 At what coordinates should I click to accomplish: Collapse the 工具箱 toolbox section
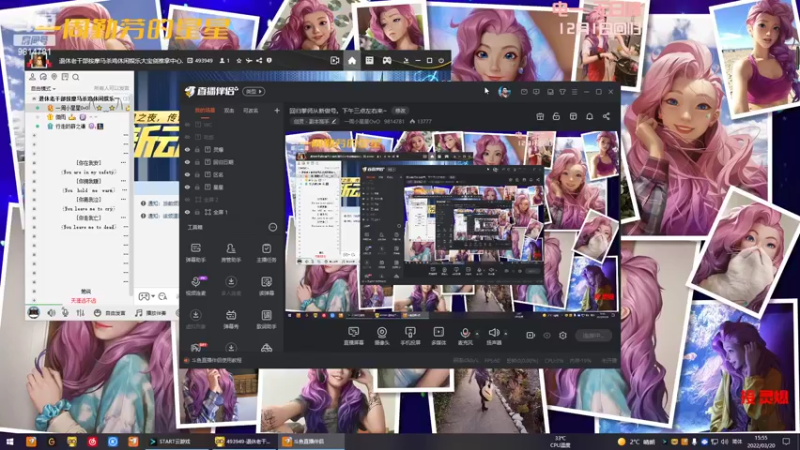[273, 227]
